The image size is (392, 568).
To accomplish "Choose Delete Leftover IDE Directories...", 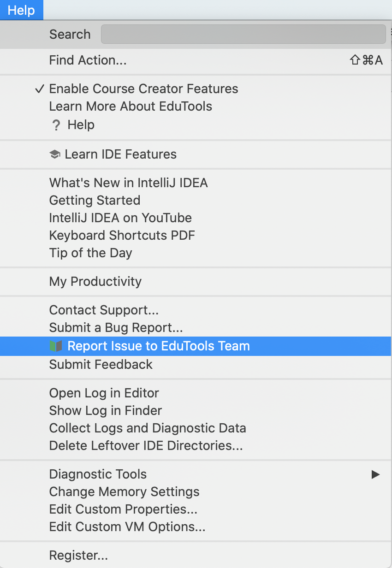I will 196,445.
